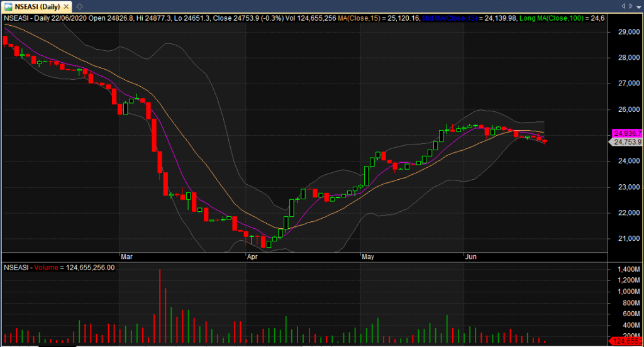
Task: Click the magenta 24,936.7 price marker
Action: pos(626,133)
